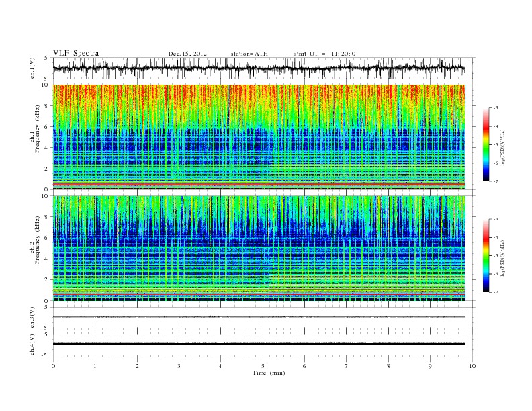532x411 pixels.
Task: Click the "-7" tick on ch.1 color bar
Action: click(496, 181)
